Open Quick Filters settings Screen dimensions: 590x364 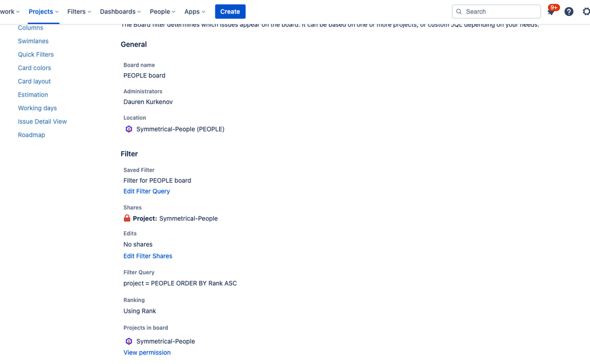pos(36,54)
